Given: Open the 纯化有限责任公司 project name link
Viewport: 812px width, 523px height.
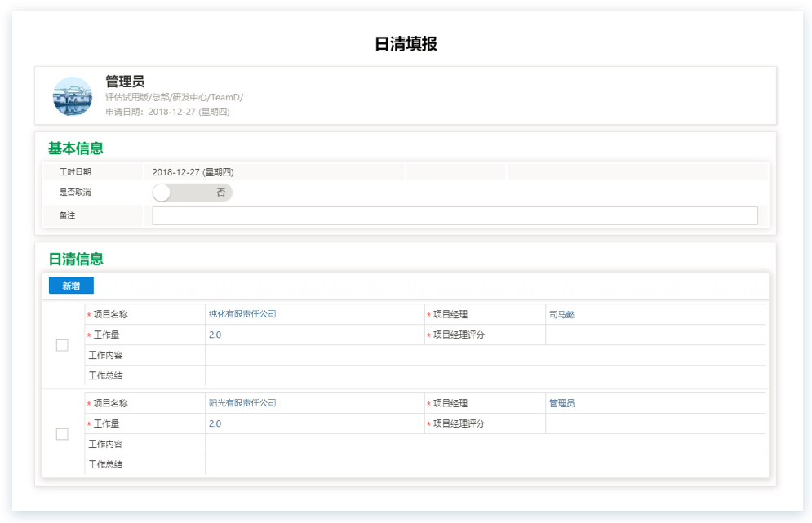Looking at the screenshot, I should (242, 314).
